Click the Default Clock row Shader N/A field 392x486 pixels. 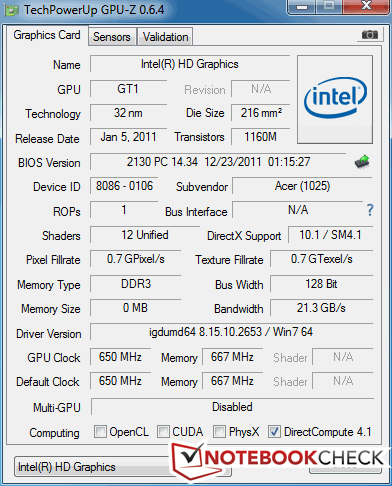click(x=343, y=381)
